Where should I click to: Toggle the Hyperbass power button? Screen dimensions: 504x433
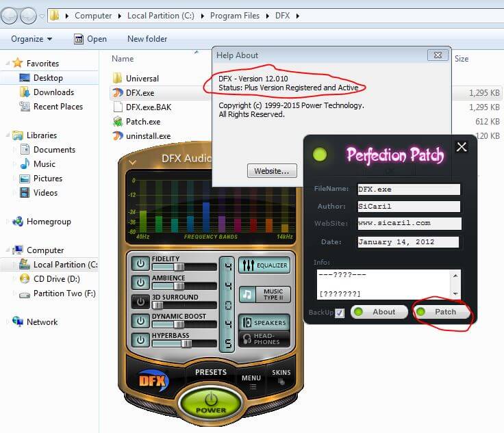pyautogui.click(x=140, y=340)
